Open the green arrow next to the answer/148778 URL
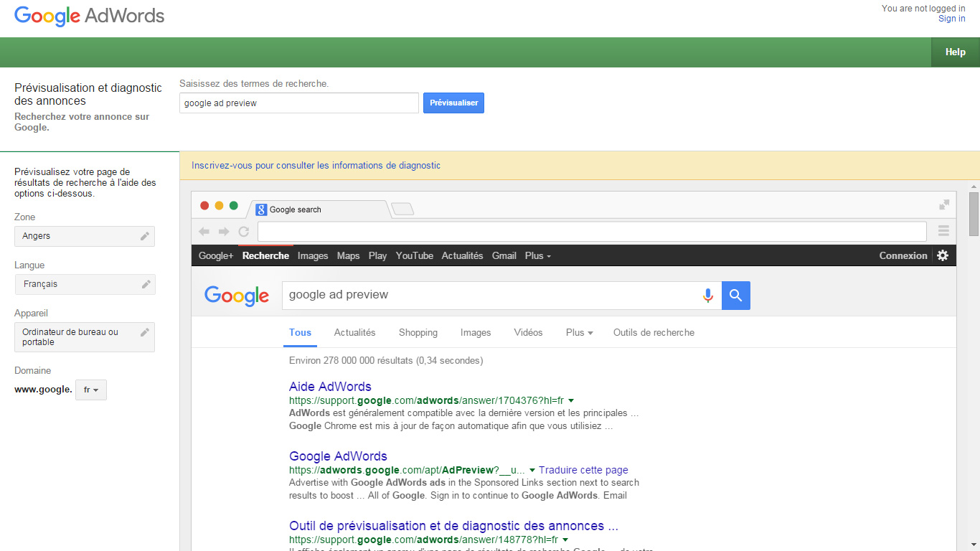 point(565,540)
